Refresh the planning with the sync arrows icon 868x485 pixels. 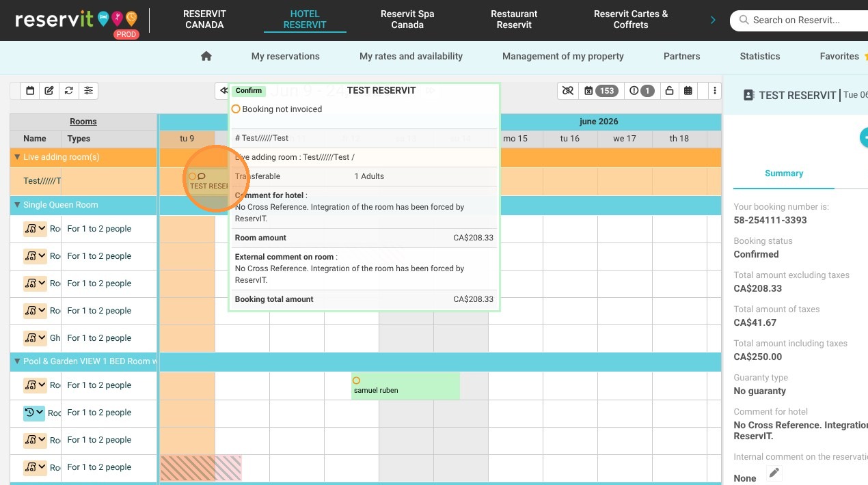[69, 90]
